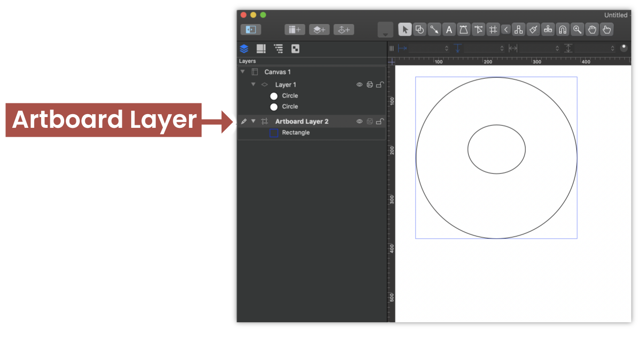This screenshot has width=644, height=337.
Task: Select the Move selection tool
Action: [405, 29]
